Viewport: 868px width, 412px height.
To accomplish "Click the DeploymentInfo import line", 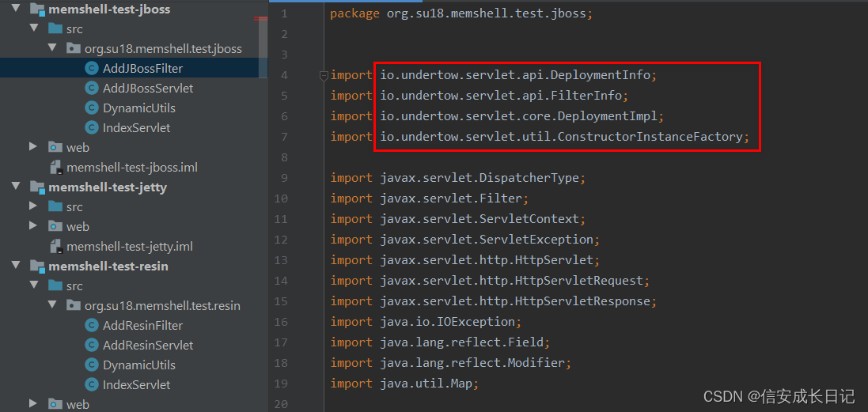I will point(494,75).
